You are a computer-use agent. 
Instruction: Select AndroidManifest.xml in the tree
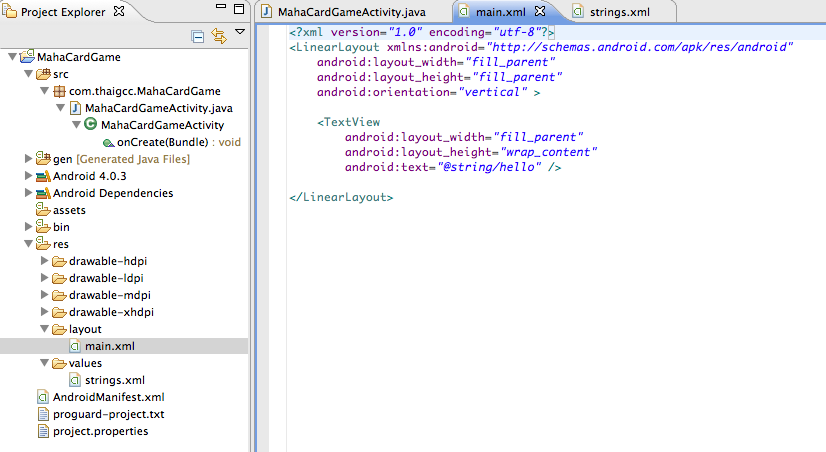pyautogui.click(x=109, y=397)
